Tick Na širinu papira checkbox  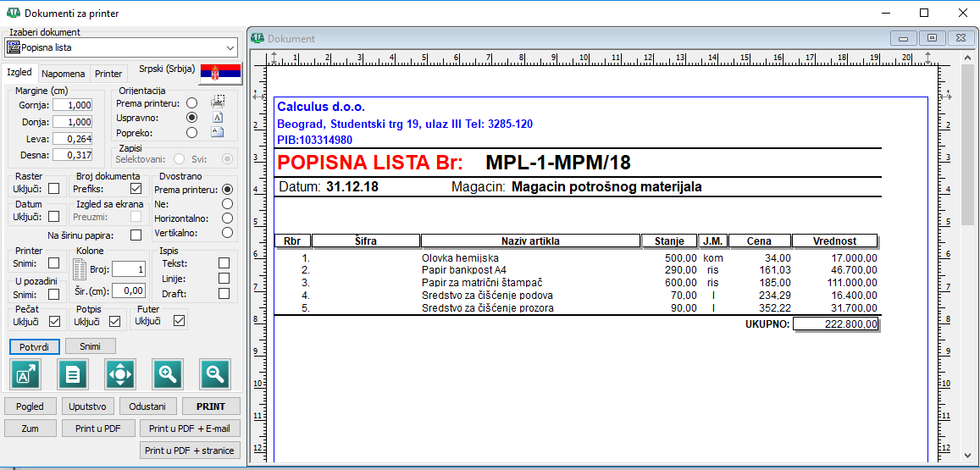pyautogui.click(x=136, y=235)
